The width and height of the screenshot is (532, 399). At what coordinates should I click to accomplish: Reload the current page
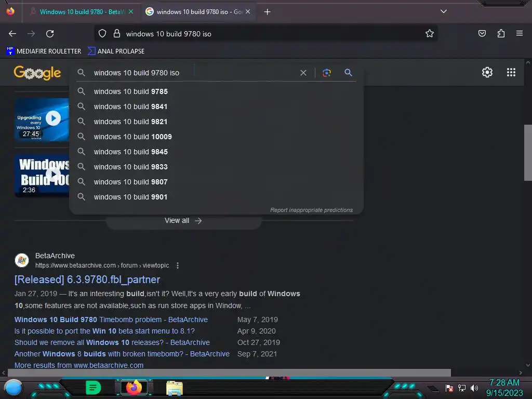(x=50, y=34)
